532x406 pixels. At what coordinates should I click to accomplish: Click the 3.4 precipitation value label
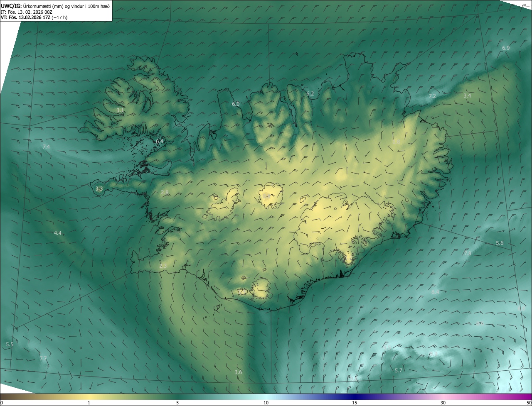point(467,96)
